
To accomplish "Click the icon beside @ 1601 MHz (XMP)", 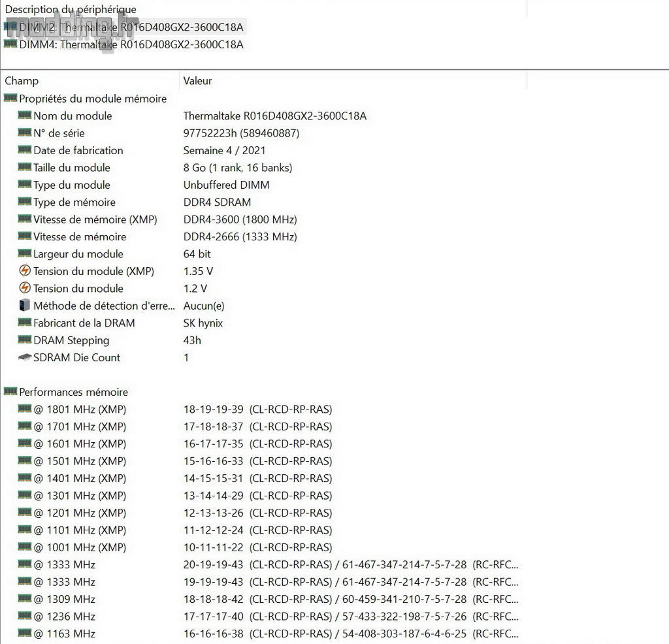I will point(25,443).
